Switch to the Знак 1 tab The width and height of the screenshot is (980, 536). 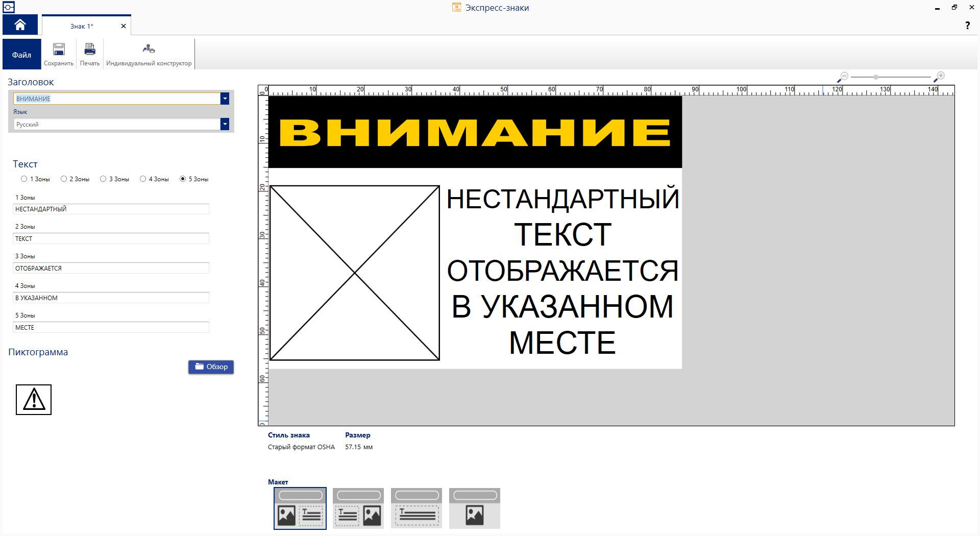82,26
